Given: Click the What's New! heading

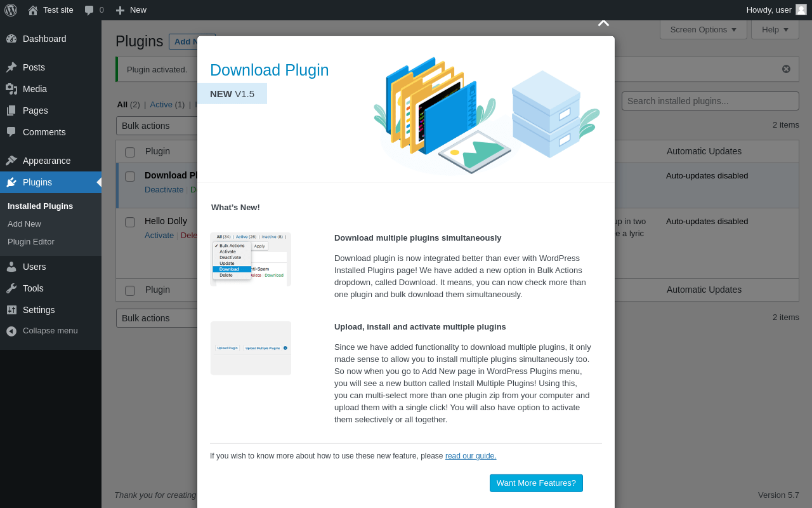Looking at the screenshot, I should pyautogui.click(x=235, y=207).
